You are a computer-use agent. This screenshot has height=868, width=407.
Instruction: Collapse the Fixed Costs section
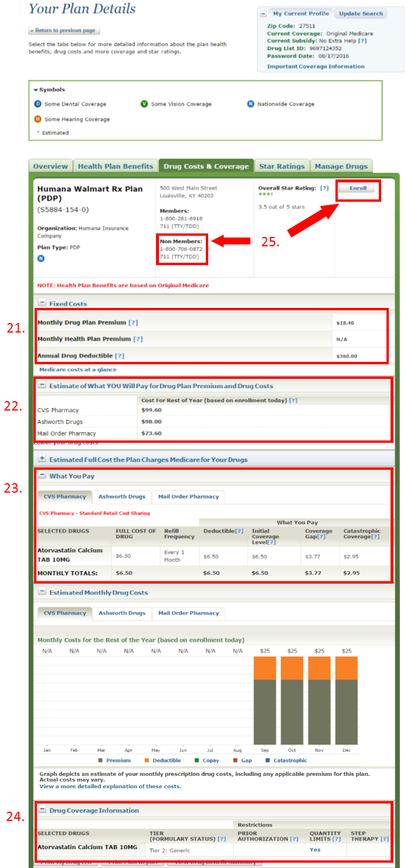(x=42, y=303)
